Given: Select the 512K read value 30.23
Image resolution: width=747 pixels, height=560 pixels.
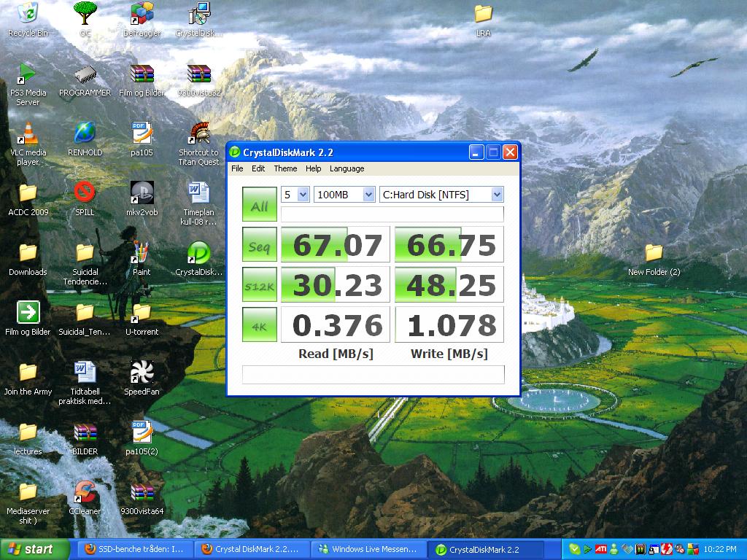Looking at the screenshot, I should pos(336,285).
